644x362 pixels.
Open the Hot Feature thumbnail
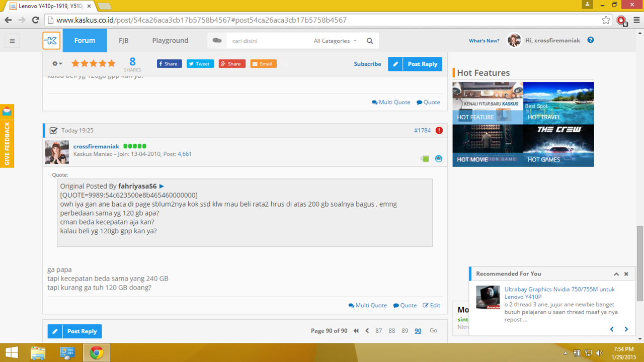click(488, 103)
